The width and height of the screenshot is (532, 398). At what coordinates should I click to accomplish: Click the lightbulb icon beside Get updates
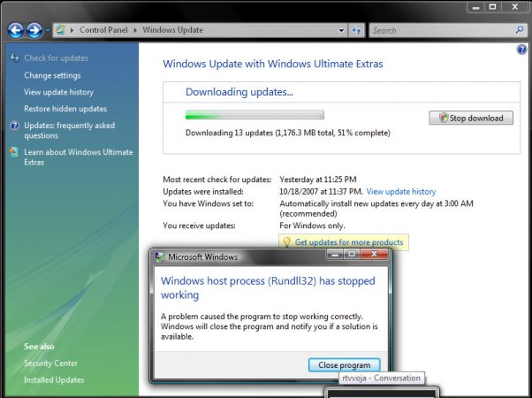[286, 242]
